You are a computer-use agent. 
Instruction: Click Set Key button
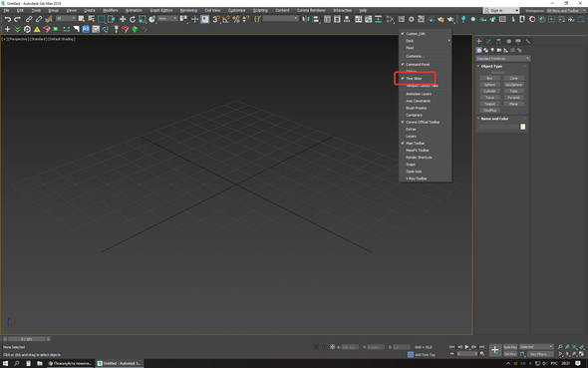(x=510, y=354)
